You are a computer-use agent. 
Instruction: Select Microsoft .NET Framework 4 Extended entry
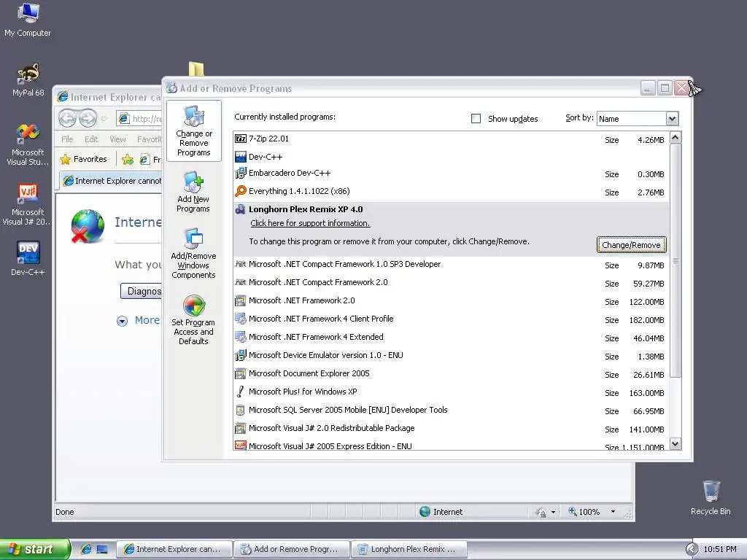451,337
